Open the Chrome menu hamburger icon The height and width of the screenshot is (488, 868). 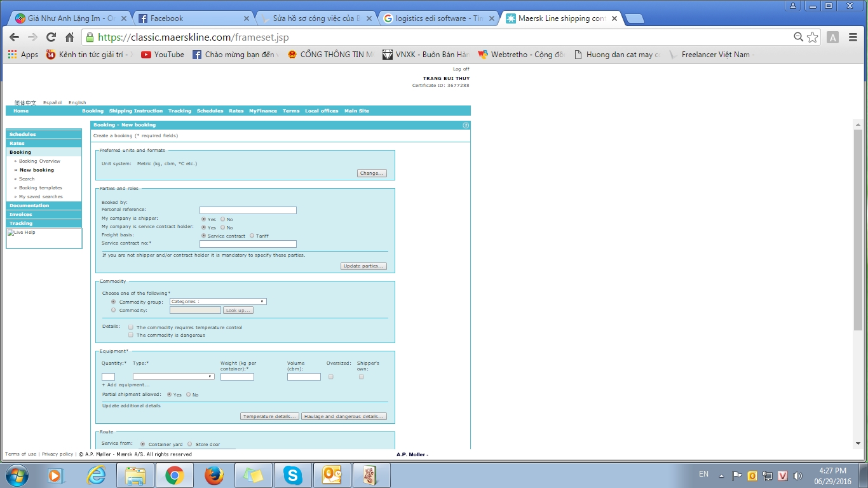pos(853,37)
